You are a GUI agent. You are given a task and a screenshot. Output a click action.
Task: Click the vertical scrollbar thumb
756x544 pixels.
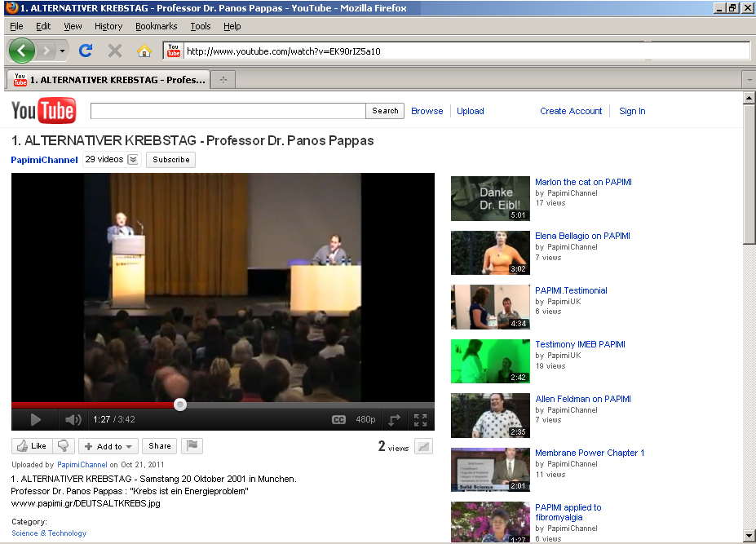749,175
